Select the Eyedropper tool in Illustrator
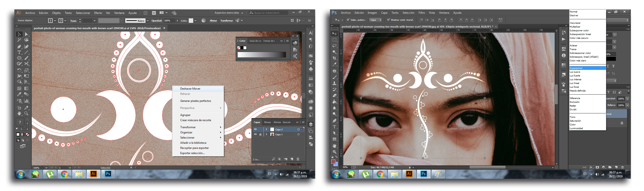644x191 pixels. tap(19, 94)
